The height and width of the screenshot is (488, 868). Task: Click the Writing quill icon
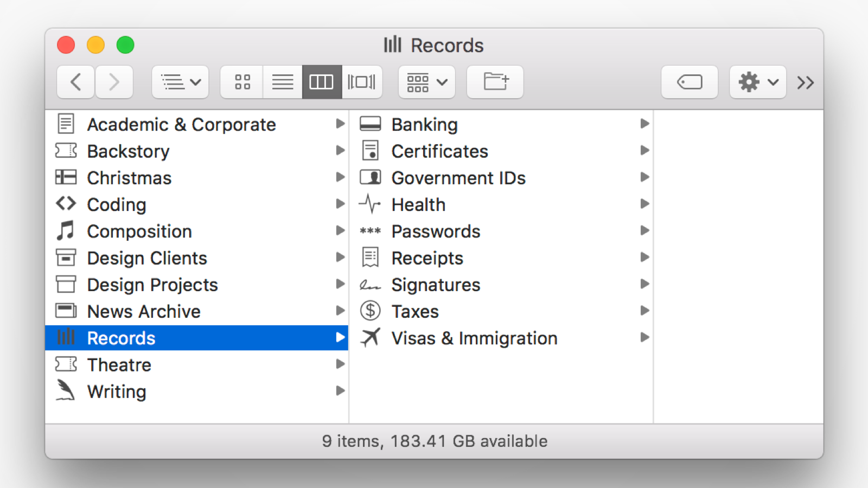pos(66,391)
